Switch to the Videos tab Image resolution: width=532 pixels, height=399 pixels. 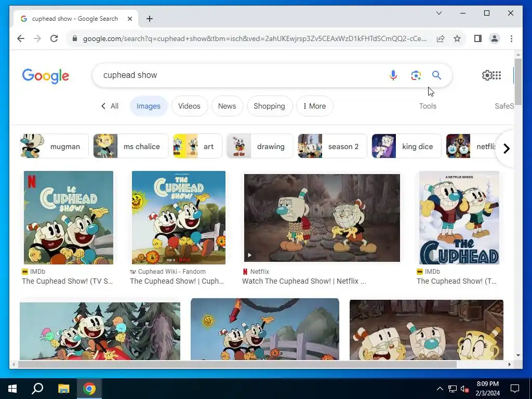point(189,106)
